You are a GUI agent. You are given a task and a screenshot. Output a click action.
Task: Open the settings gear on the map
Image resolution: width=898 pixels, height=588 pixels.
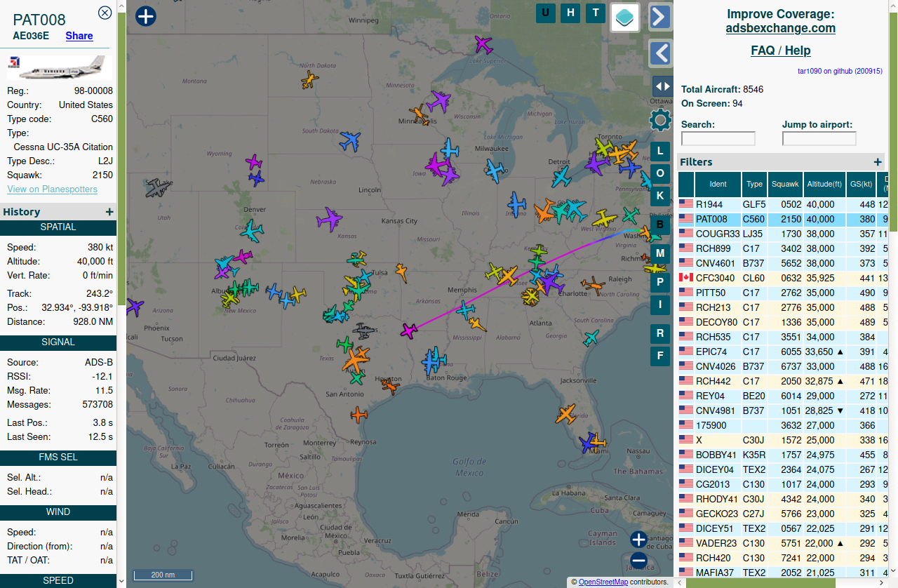pyautogui.click(x=660, y=120)
